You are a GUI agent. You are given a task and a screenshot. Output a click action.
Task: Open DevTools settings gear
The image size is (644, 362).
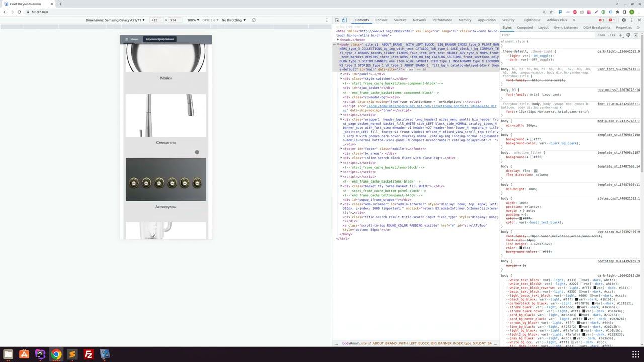[x=624, y=20]
